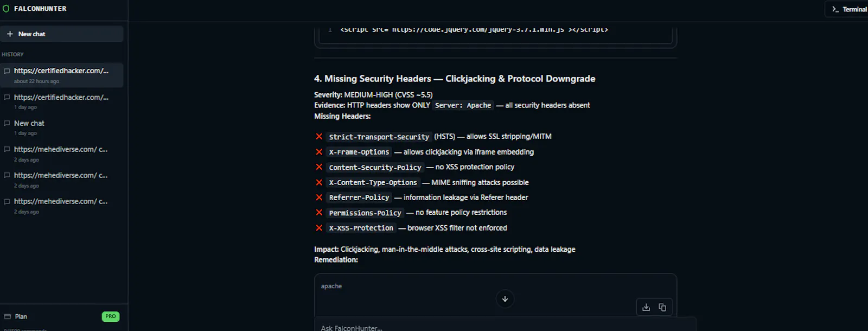Click the Content-Security-Policy header text
The image size is (868, 331).
[x=375, y=167]
